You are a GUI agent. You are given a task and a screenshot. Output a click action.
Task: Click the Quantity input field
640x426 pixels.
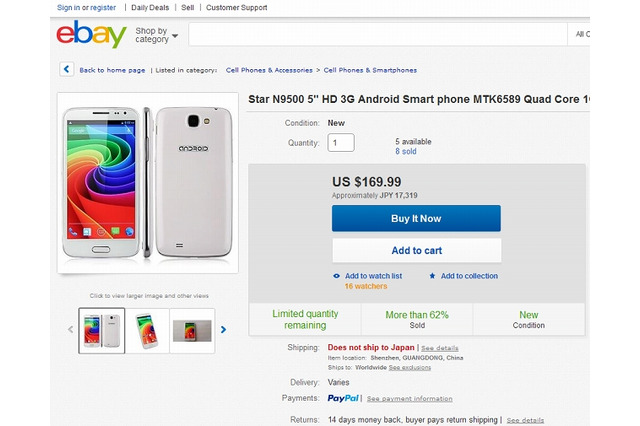(341, 143)
